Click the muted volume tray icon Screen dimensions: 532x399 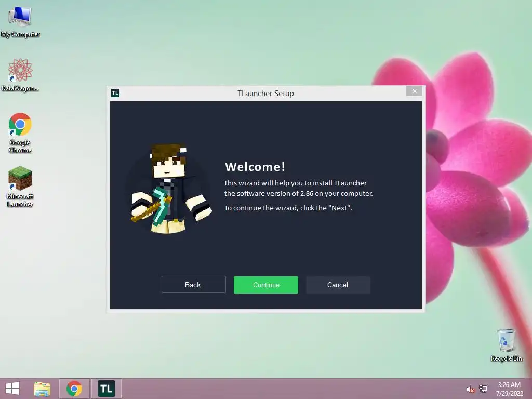click(x=470, y=389)
